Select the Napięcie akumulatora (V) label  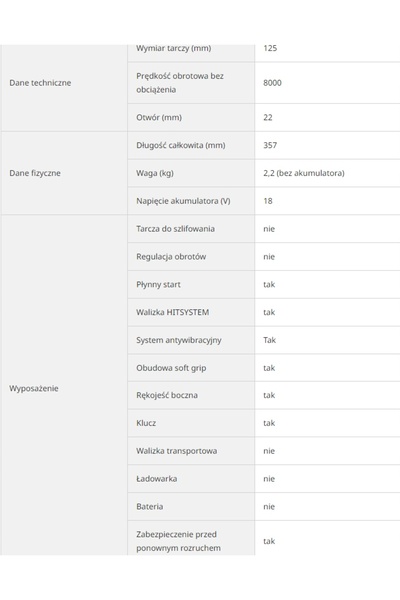pos(183,201)
